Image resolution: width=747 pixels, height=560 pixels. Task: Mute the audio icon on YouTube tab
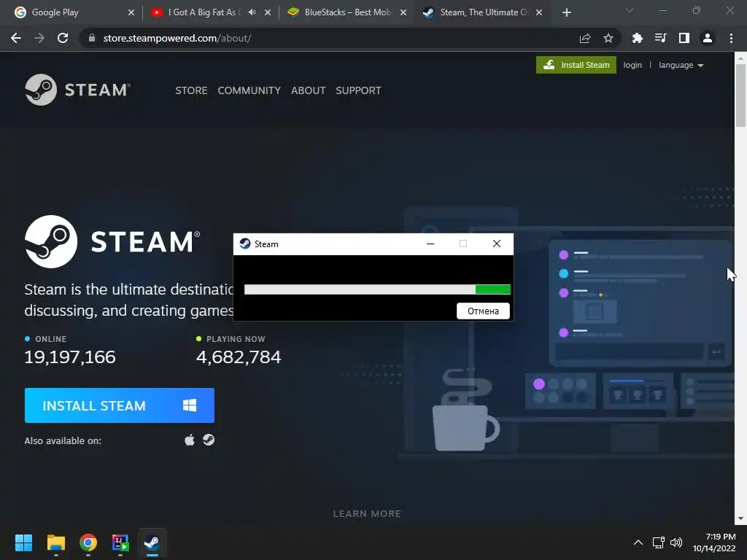pyautogui.click(x=252, y=12)
